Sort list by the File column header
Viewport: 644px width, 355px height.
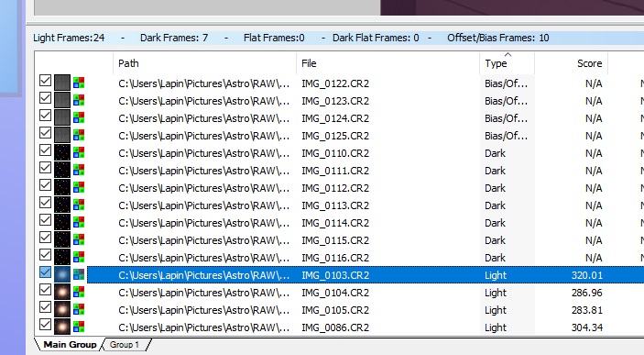[387, 63]
